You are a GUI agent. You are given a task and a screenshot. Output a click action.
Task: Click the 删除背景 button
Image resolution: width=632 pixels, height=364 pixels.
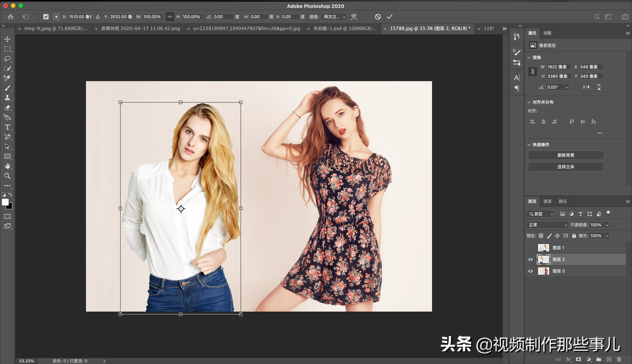coord(566,155)
